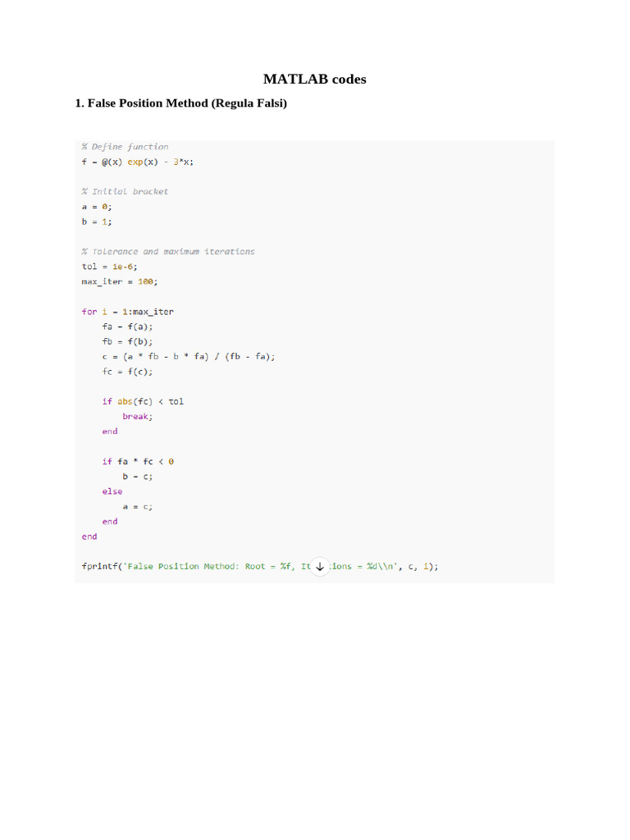Click the scroll-down arrow button in code block

320,566
